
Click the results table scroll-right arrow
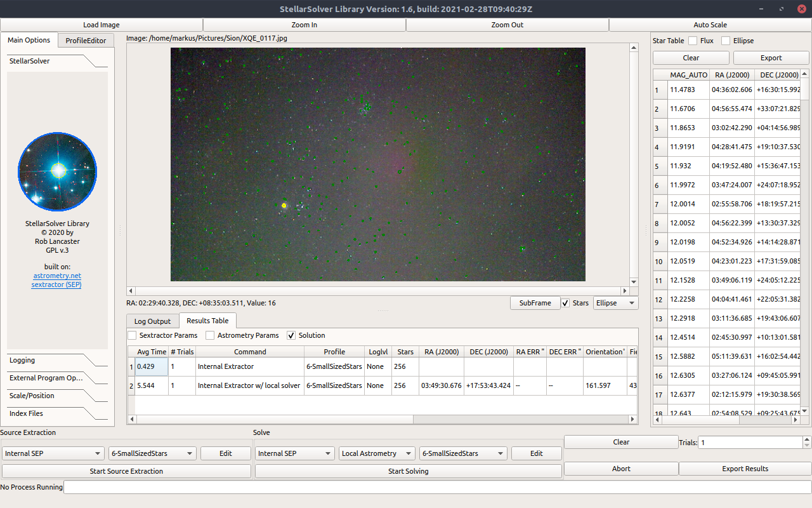632,419
